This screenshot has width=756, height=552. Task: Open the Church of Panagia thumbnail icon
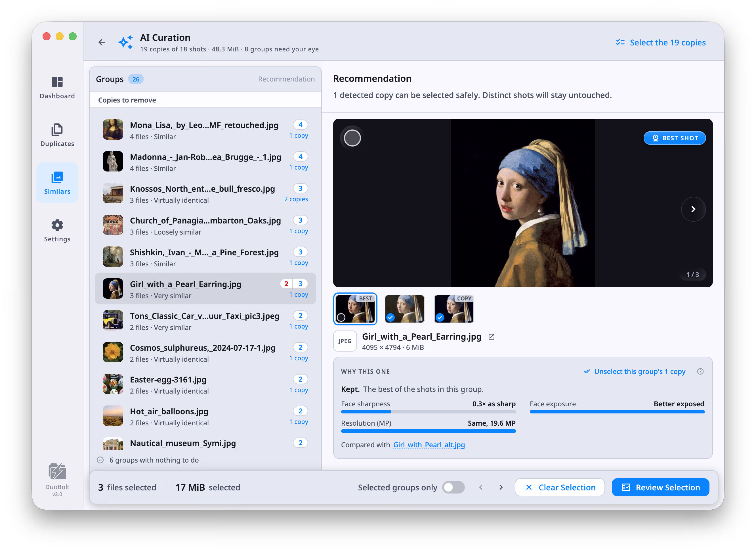[x=113, y=225]
